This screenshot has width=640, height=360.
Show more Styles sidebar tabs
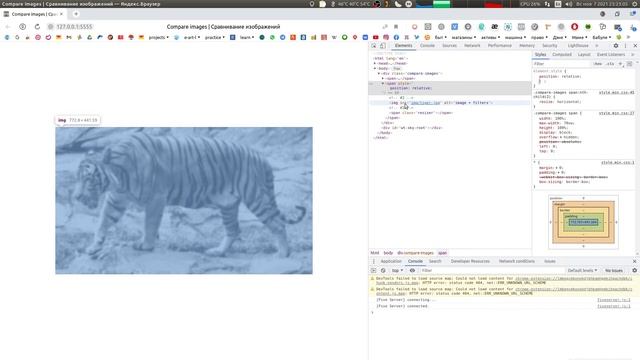coord(633,54)
